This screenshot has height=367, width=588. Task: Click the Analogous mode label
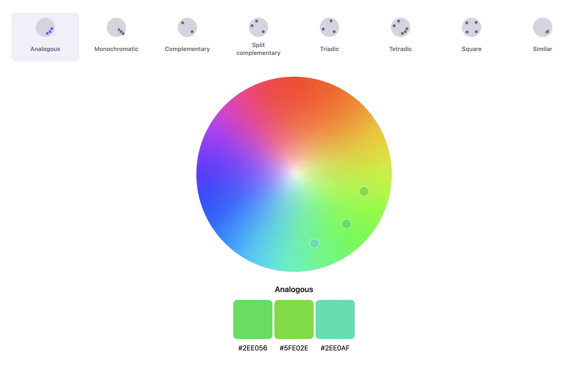(x=45, y=49)
